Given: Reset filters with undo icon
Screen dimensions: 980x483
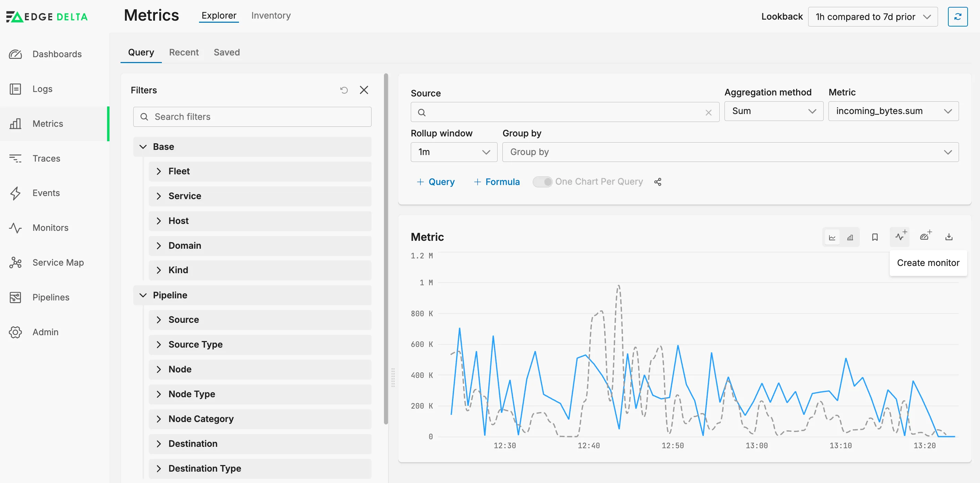Looking at the screenshot, I should point(344,90).
